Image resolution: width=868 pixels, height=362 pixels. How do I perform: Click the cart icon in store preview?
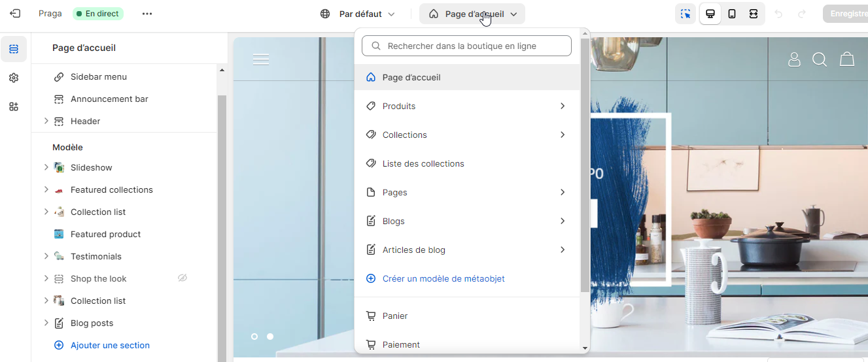coord(847,59)
